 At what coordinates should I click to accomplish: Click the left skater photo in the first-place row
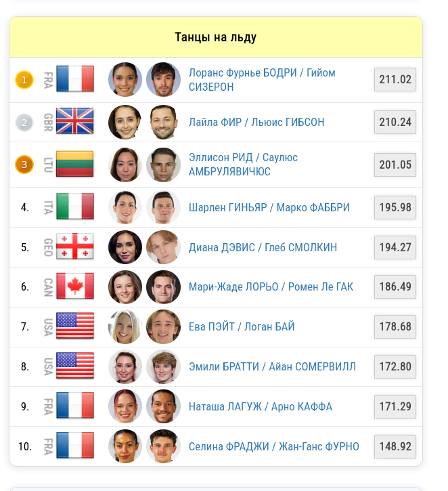(x=125, y=80)
